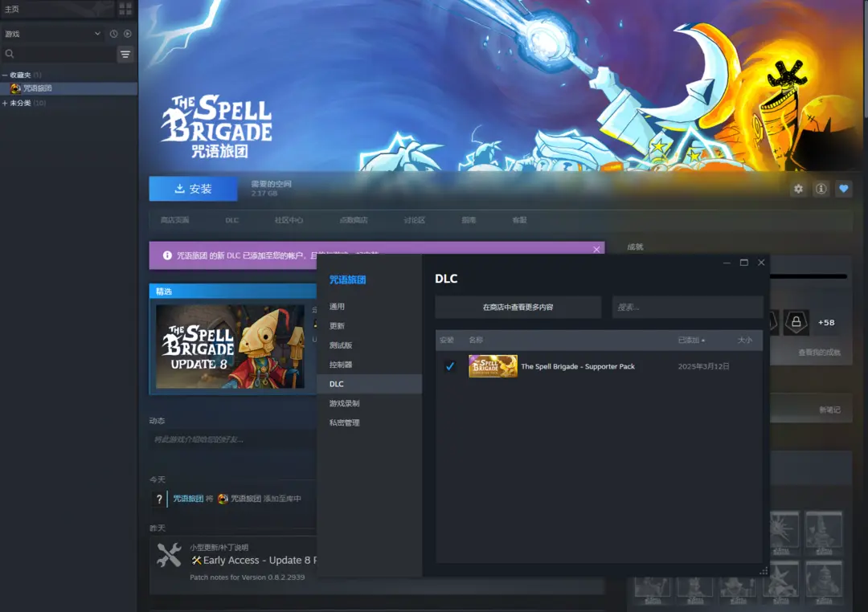Screen dimensions: 868x612
Task: Click the blue 安装 install button
Action: (193, 189)
